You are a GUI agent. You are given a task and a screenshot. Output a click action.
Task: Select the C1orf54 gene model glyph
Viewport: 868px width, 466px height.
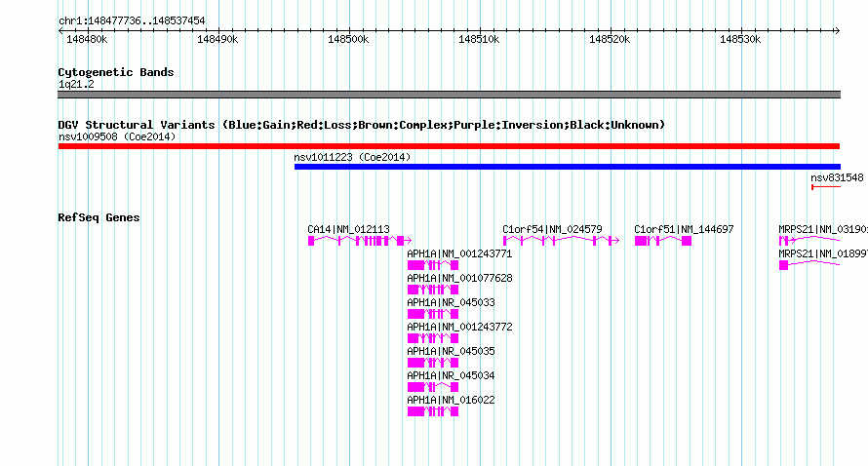pos(561,241)
